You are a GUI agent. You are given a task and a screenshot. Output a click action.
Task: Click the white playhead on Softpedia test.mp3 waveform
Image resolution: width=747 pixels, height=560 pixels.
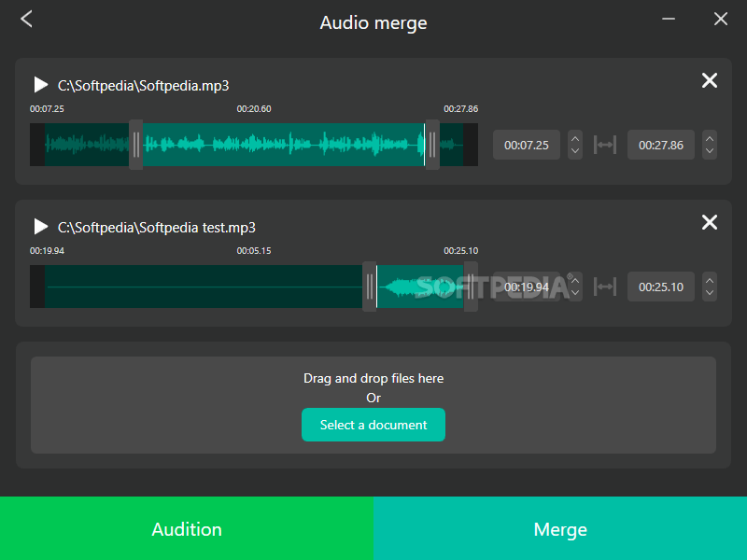click(x=377, y=287)
